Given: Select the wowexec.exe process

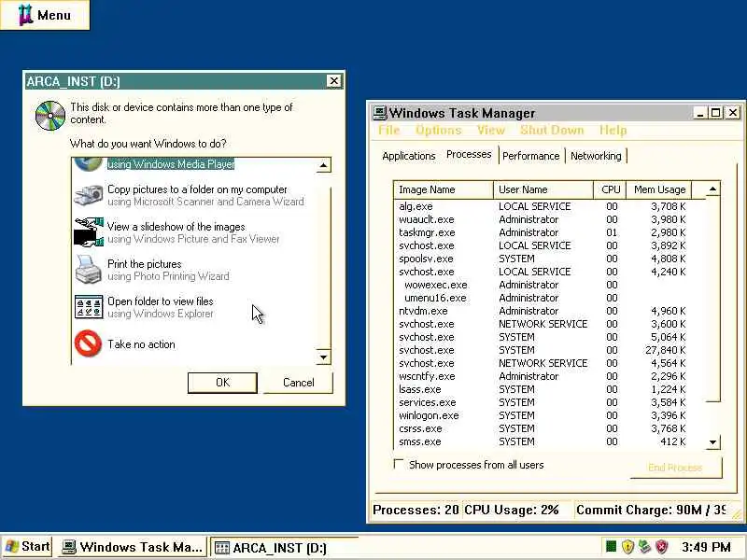Looking at the screenshot, I should (543, 285).
